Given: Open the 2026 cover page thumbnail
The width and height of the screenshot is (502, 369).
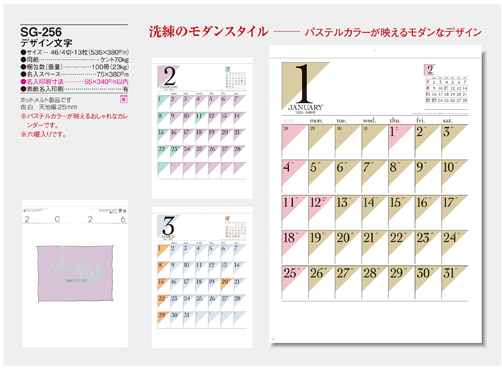Looking at the screenshot, I should coord(75,273).
